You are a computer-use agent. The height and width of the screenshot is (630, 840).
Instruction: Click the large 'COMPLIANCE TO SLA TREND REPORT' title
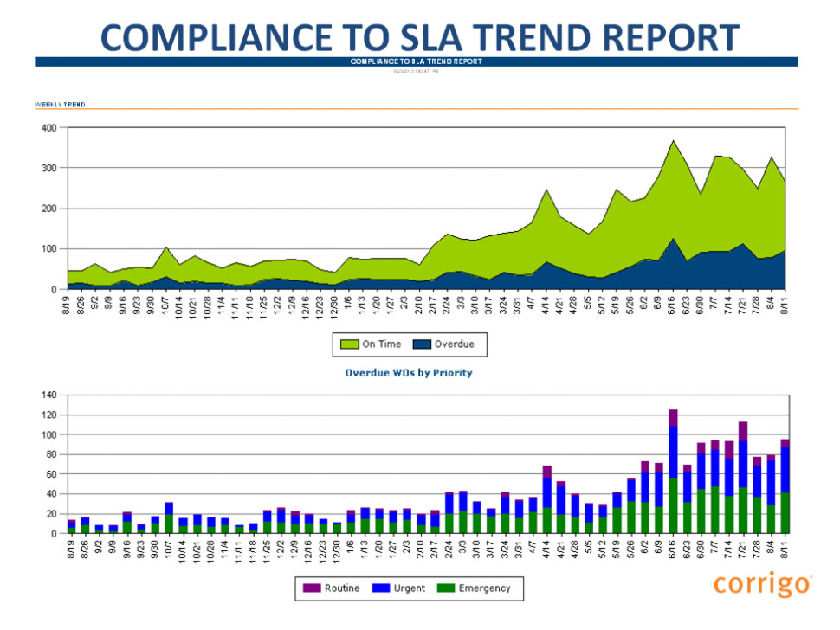pyautogui.click(x=420, y=37)
